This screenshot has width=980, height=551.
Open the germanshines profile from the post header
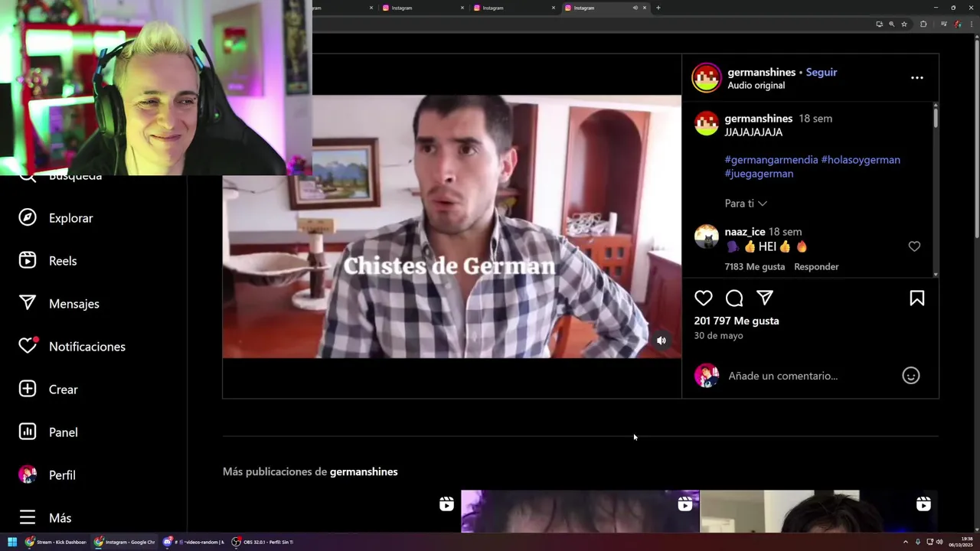coord(761,72)
